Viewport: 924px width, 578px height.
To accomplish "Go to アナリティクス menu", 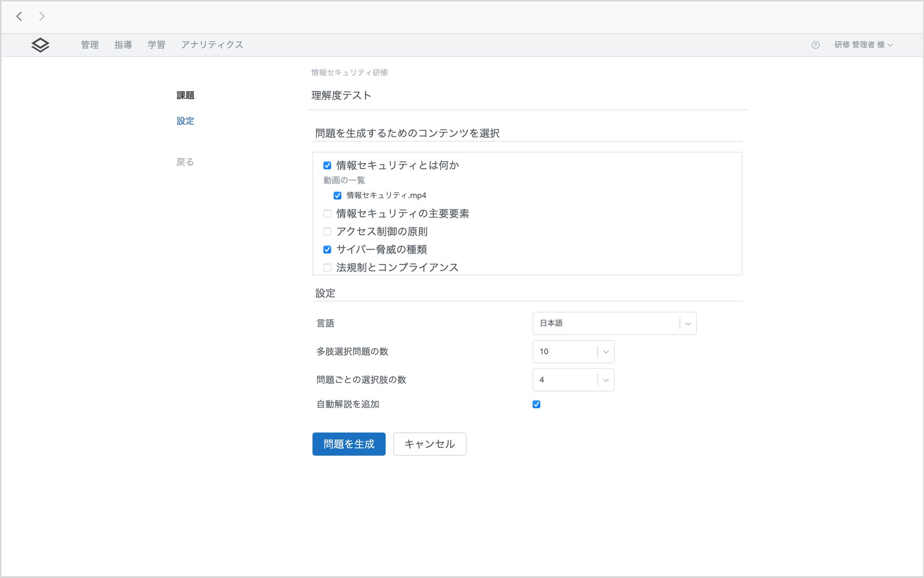I will pos(212,45).
